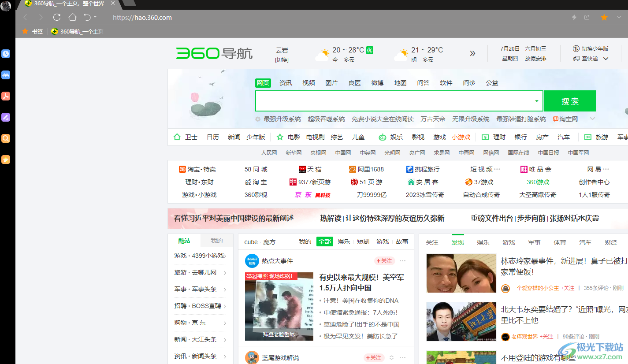Select the 视频 search tab
The image size is (628, 364).
pos(308,83)
